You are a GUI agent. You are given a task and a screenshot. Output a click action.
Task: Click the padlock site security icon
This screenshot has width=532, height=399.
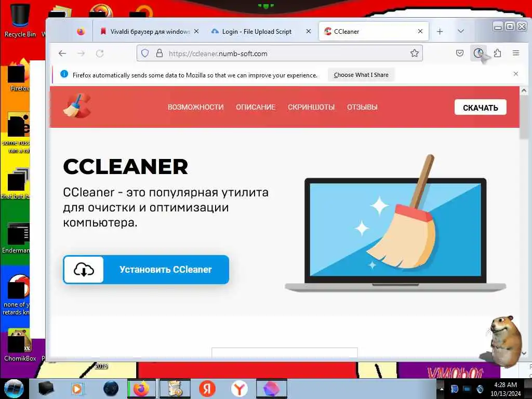[x=159, y=54]
